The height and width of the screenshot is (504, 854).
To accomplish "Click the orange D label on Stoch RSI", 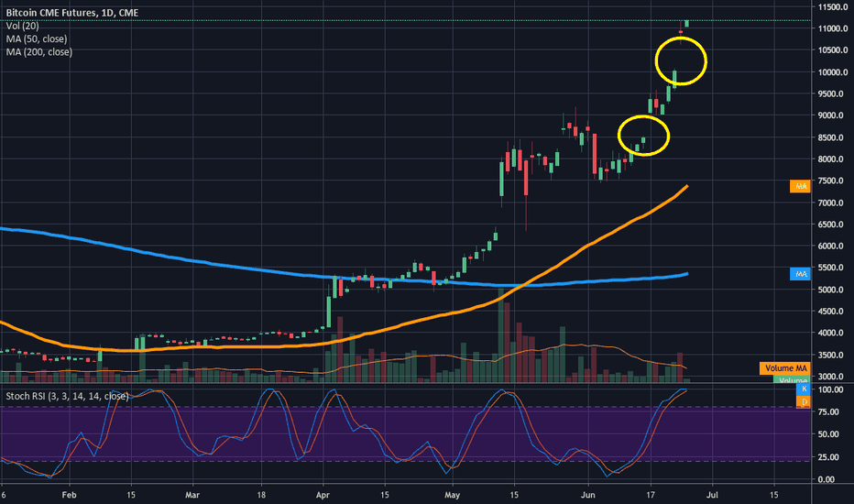I will tap(804, 401).
